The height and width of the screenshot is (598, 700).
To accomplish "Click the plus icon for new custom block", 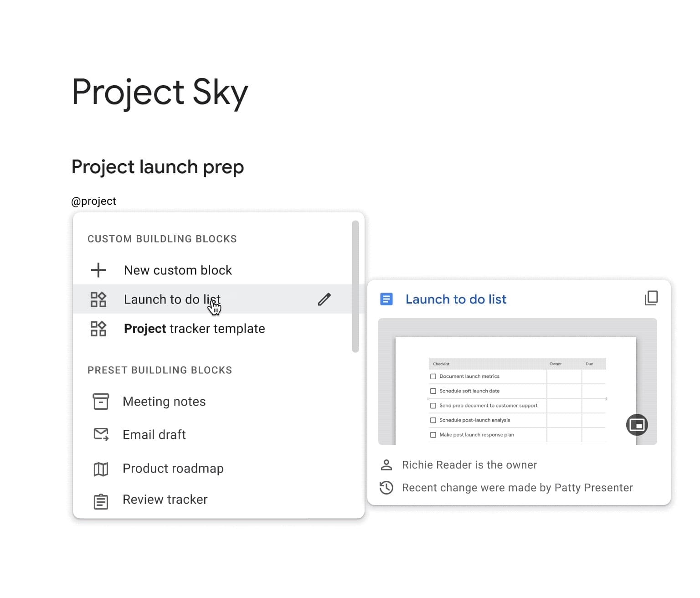I will [98, 270].
